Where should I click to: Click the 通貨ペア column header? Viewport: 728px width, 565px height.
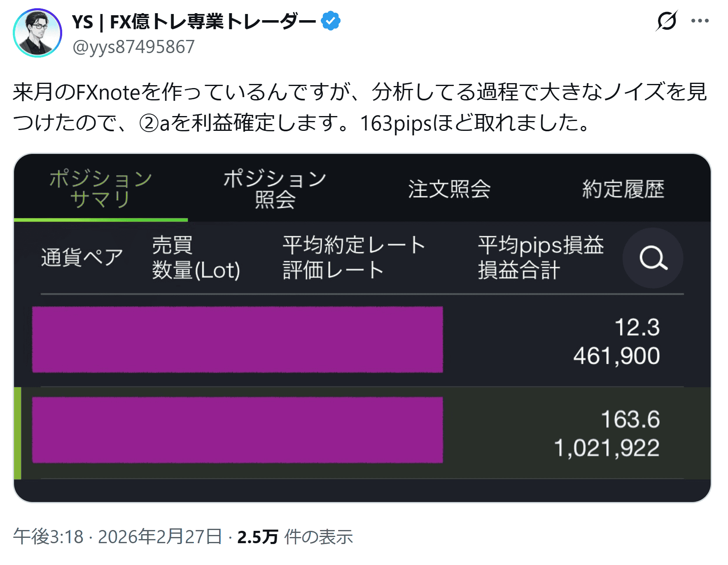point(82,258)
